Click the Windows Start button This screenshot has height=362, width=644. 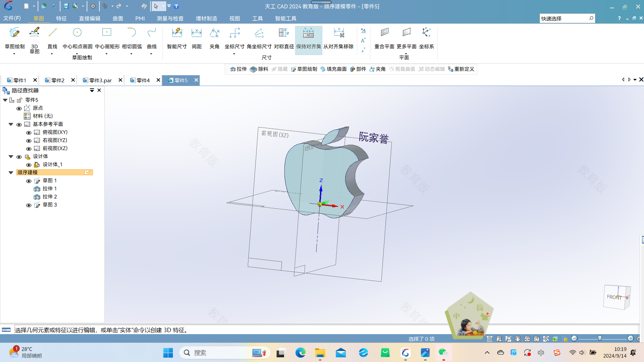(168, 353)
